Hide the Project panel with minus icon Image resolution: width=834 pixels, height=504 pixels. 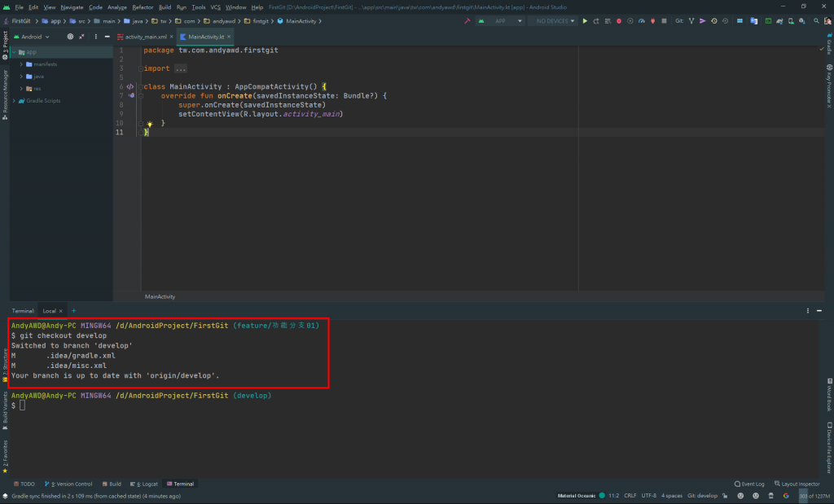[x=107, y=37]
